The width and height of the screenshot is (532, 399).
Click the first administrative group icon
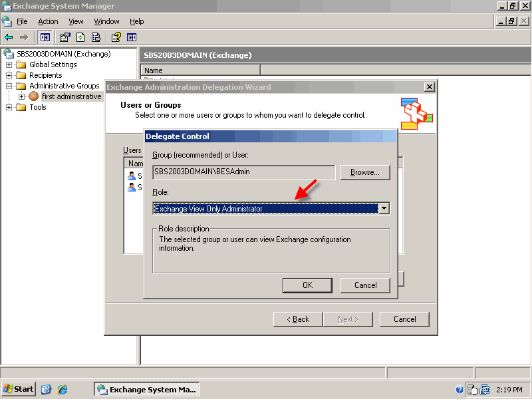[x=34, y=96]
